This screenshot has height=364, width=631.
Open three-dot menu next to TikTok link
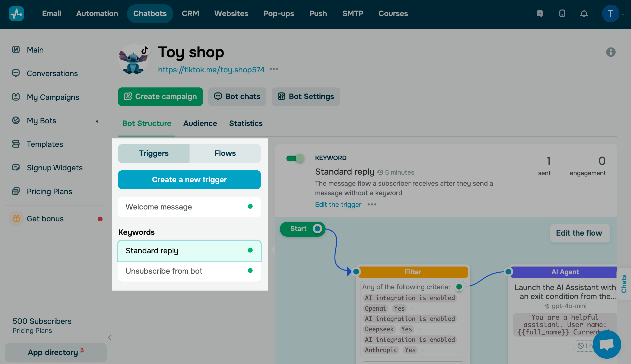[x=274, y=69]
